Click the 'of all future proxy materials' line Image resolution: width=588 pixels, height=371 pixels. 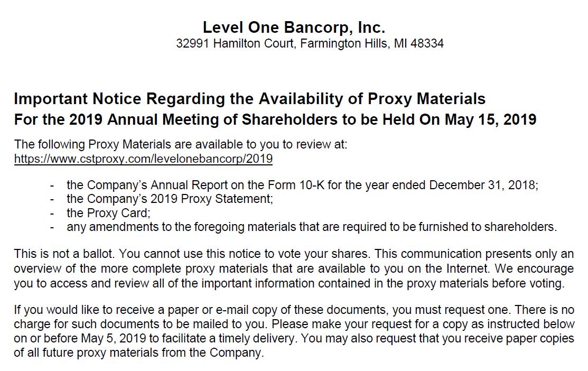138,353
